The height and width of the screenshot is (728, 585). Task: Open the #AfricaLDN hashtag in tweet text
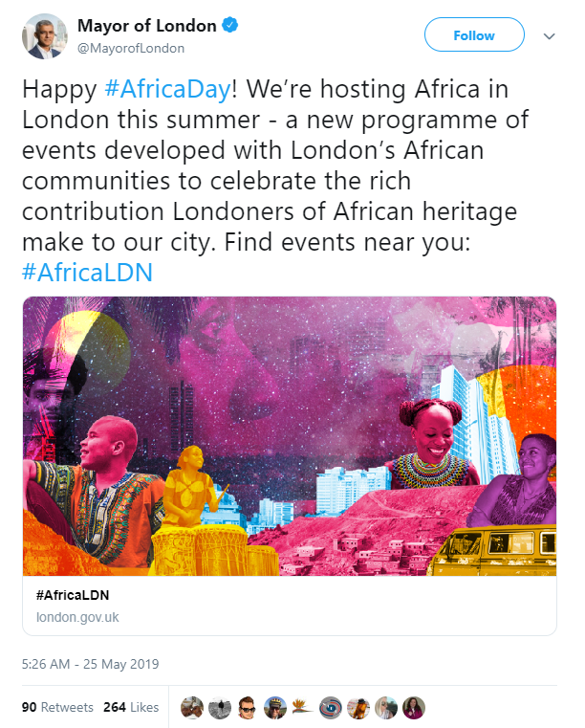point(87,272)
